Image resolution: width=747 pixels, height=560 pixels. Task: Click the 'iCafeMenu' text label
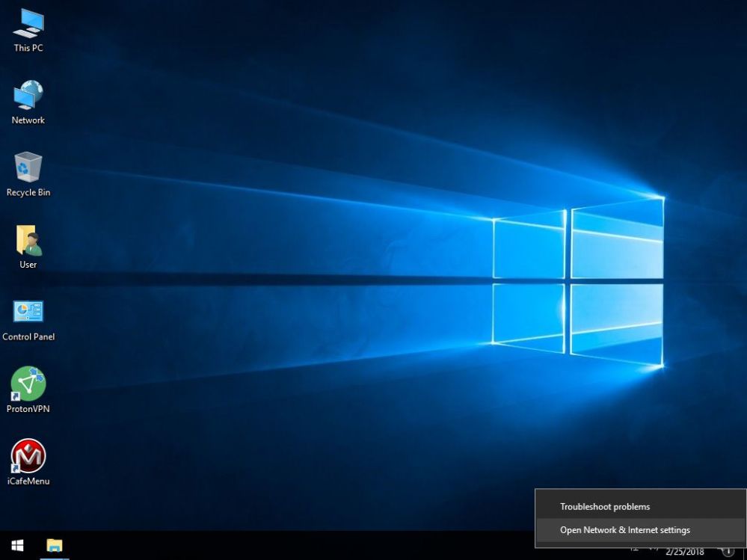click(28, 481)
